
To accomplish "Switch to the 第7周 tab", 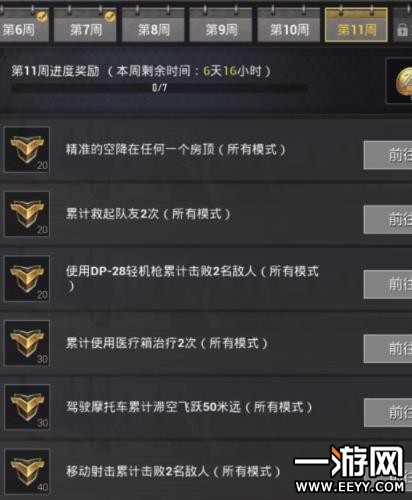I will pos(85,26).
